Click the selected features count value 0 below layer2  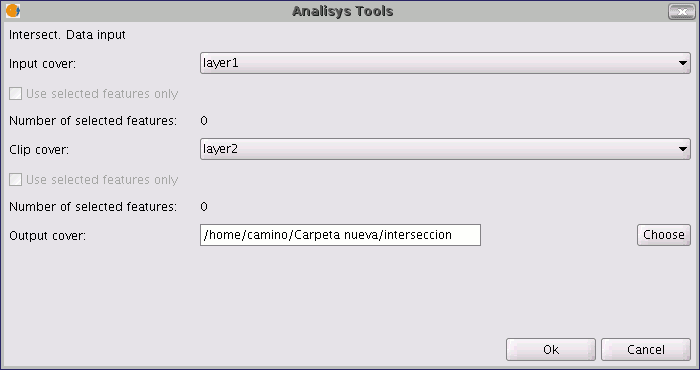point(204,207)
